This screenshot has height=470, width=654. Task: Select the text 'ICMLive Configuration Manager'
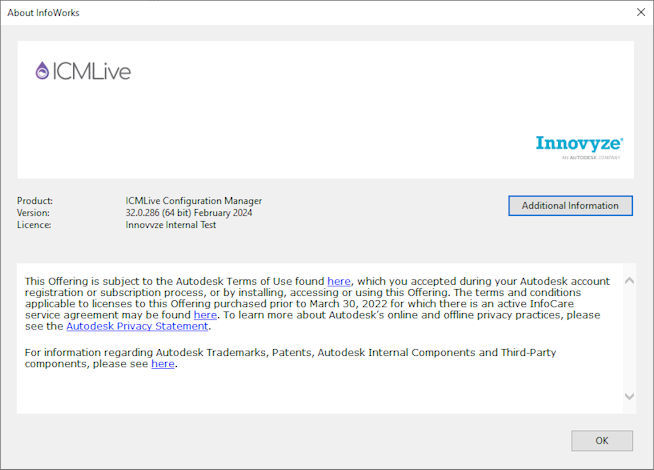(194, 201)
